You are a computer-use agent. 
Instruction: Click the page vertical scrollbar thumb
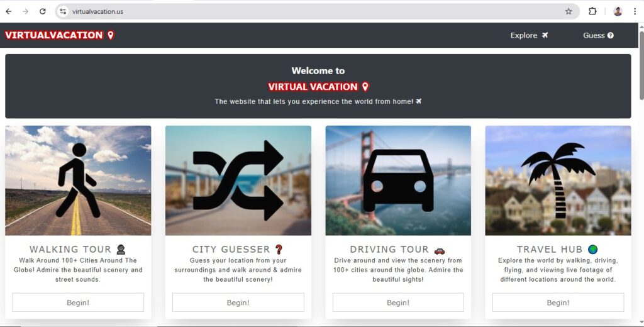(641, 65)
